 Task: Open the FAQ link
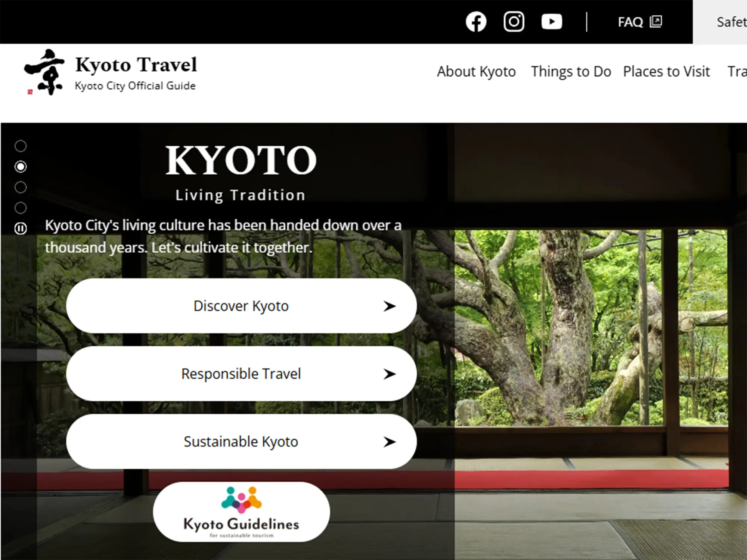click(x=630, y=22)
